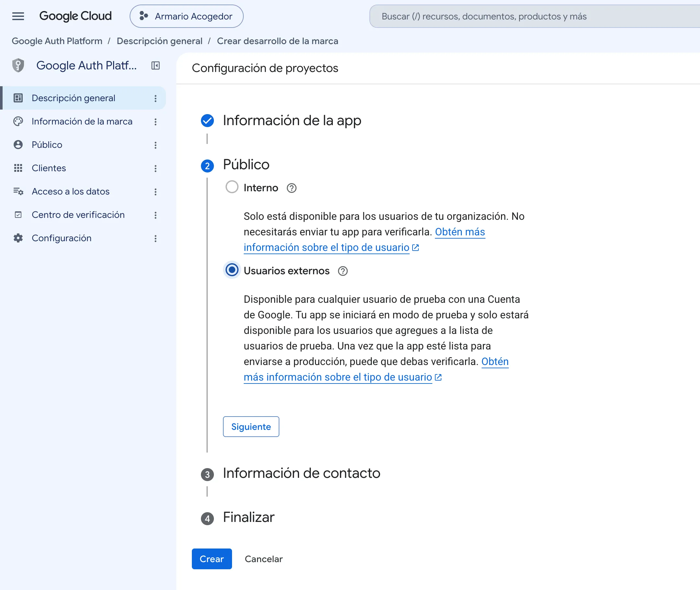Image resolution: width=700 pixels, height=590 pixels.
Task: Click the step 3 number badge
Action: pos(207,475)
